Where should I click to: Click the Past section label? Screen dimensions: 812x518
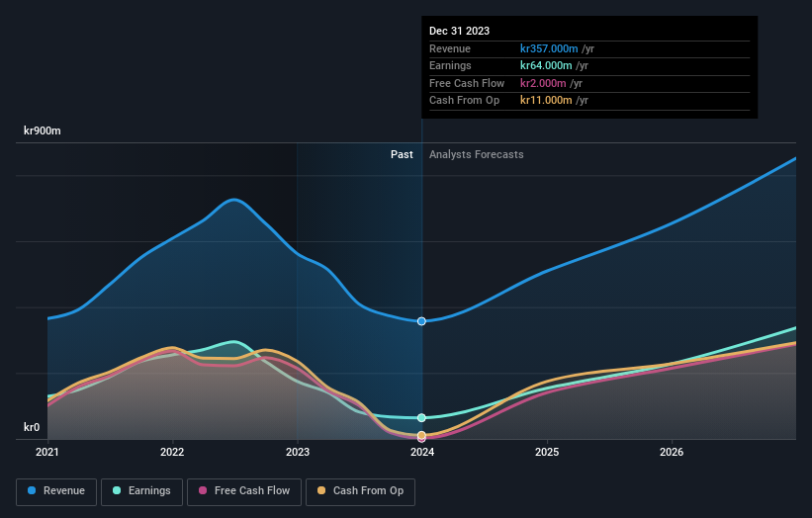click(x=402, y=155)
